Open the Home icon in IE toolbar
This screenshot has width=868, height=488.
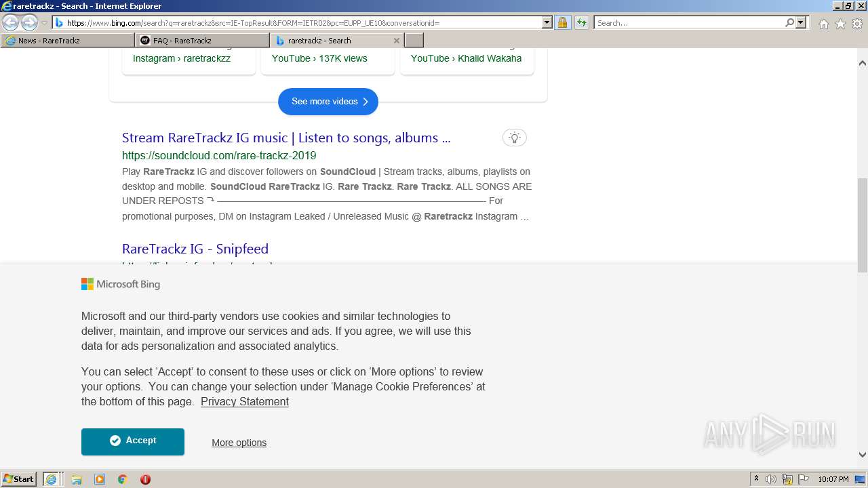tap(823, 24)
